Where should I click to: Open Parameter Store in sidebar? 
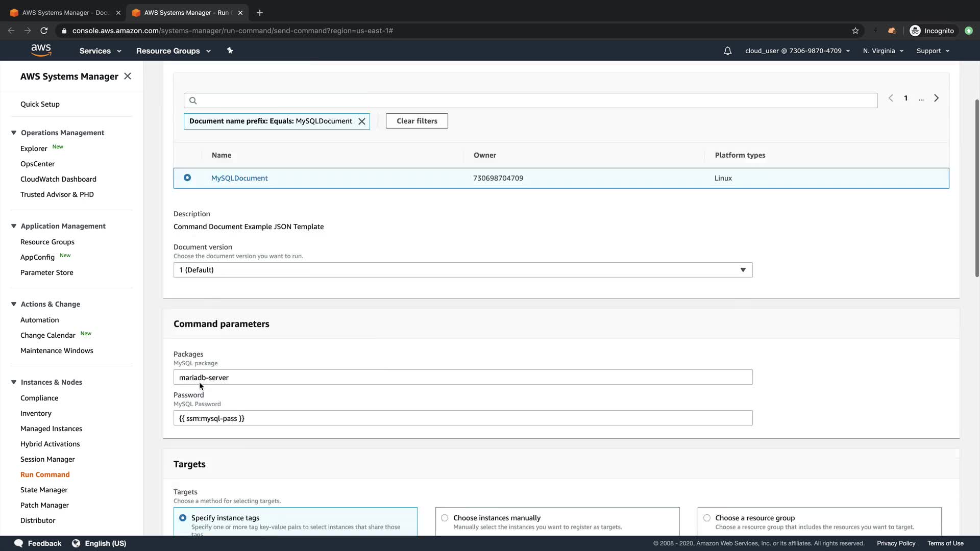click(x=46, y=272)
